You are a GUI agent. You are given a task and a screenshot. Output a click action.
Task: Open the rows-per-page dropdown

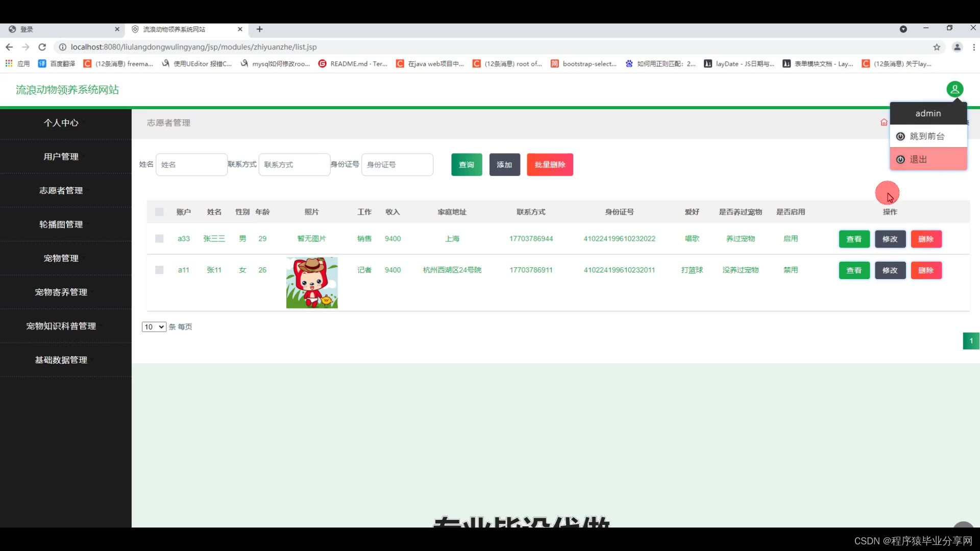click(154, 327)
